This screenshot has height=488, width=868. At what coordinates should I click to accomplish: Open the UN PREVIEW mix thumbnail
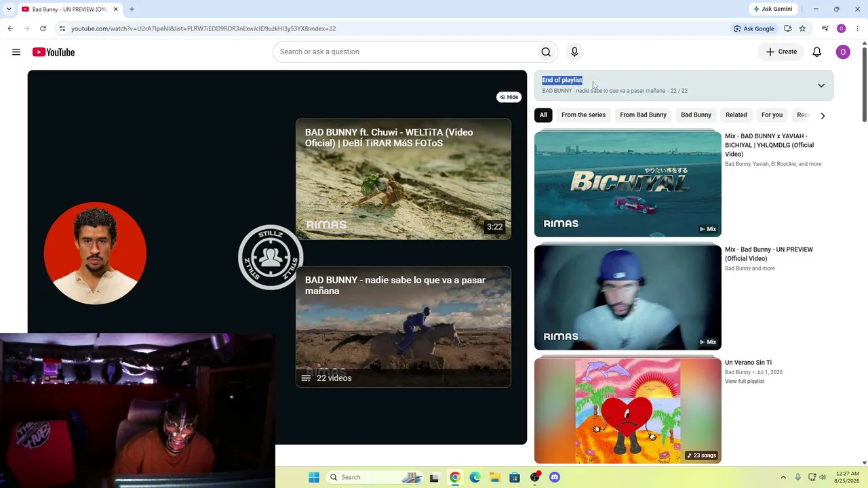pyautogui.click(x=628, y=298)
